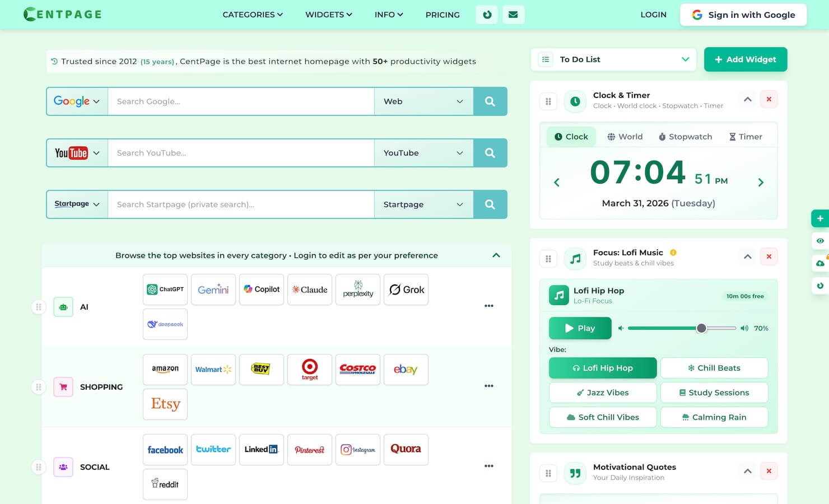
Task: Collapse the Focus: Lofi Music widget
Action: [x=747, y=257]
